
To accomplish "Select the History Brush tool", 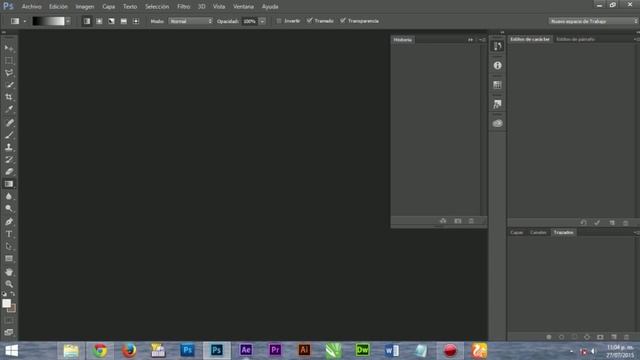I will point(9,159).
